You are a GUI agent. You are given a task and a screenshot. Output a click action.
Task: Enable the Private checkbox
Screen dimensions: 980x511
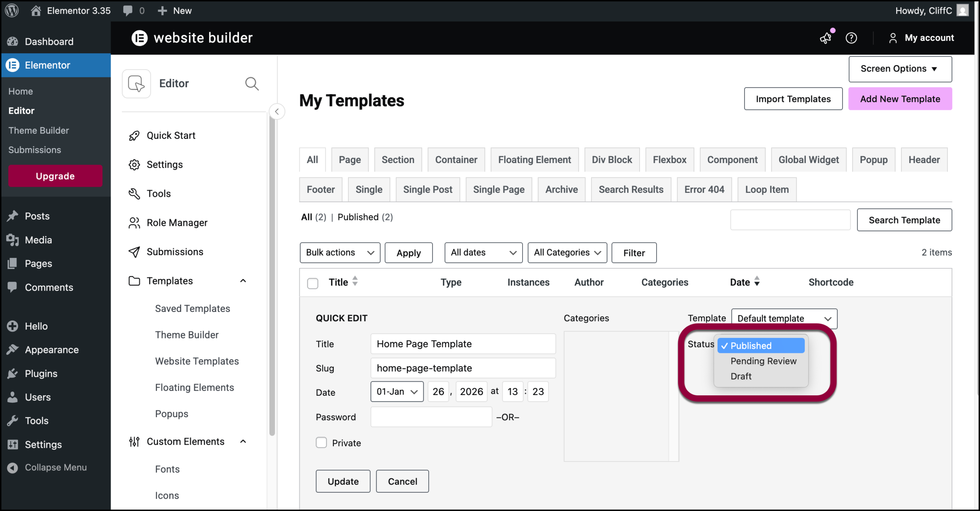[321, 442]
